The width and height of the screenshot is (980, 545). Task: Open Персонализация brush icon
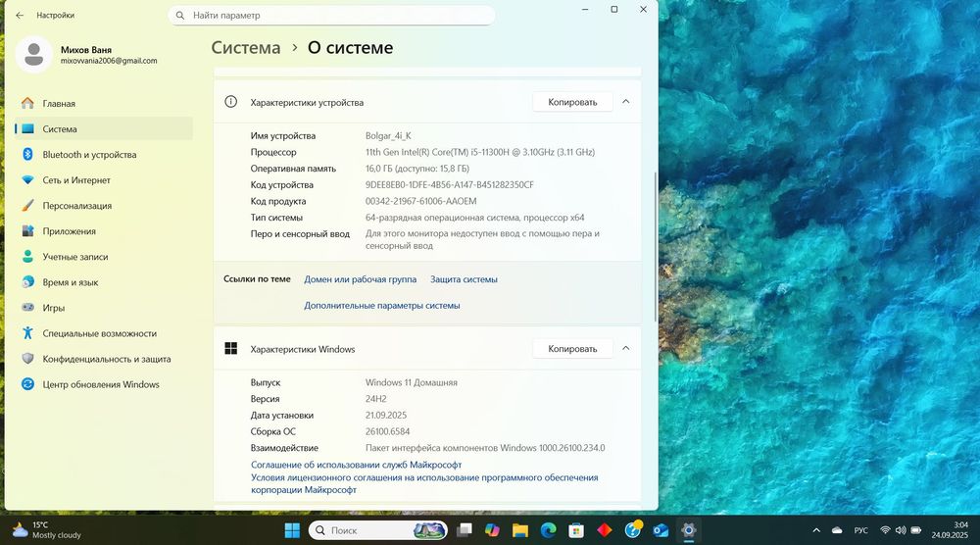click(27, 206)
